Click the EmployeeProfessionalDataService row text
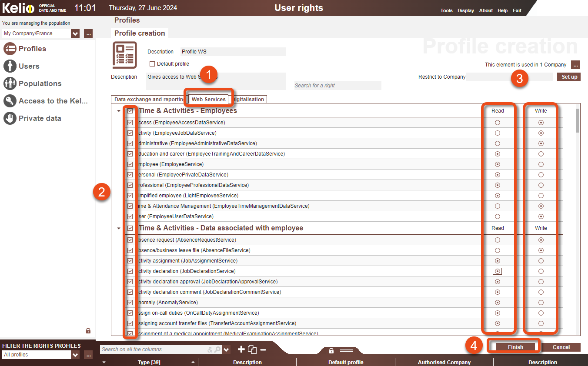The width and height of the screenshot is (588, 366). pos(193,185)
